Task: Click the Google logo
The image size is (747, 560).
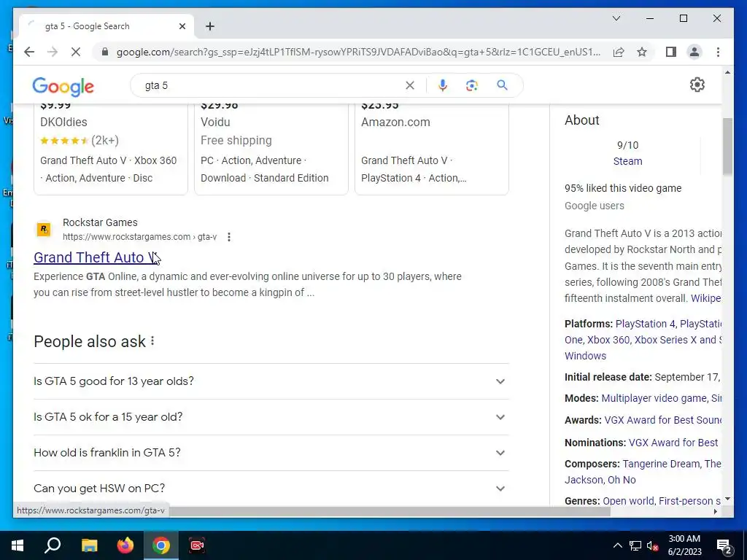Action: point(63,86)
